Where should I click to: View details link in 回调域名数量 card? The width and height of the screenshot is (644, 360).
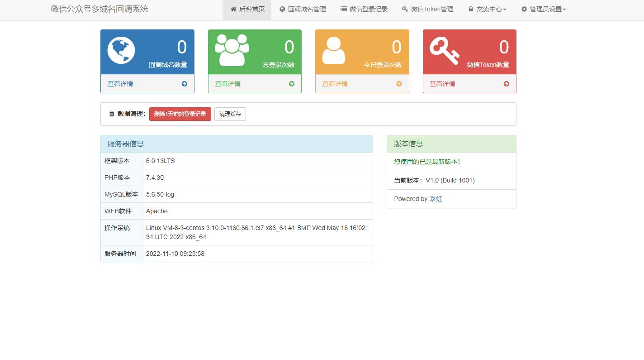tap(120, 84)
